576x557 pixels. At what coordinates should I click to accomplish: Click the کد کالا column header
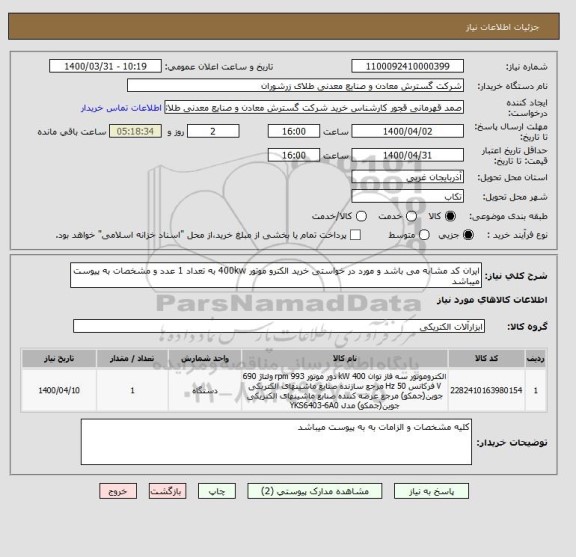(x=486, y=358)
